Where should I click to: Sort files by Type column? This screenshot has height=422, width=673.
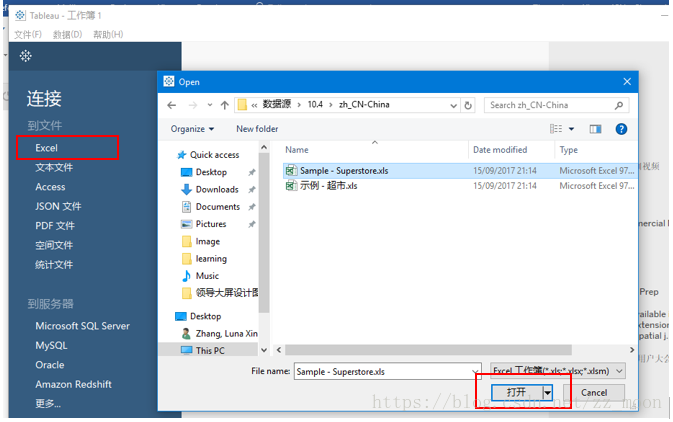pyautogui.click(x=568, y=150)
